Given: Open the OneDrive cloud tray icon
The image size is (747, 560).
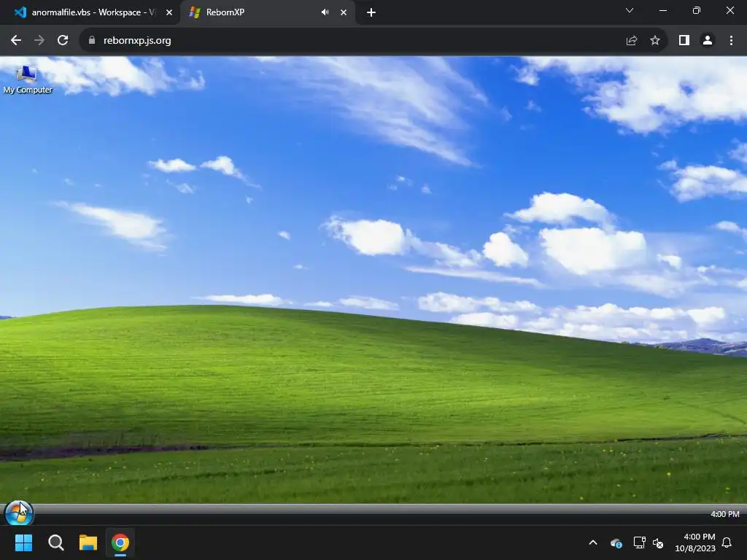Looking at the screenshot, I should 616,542.
